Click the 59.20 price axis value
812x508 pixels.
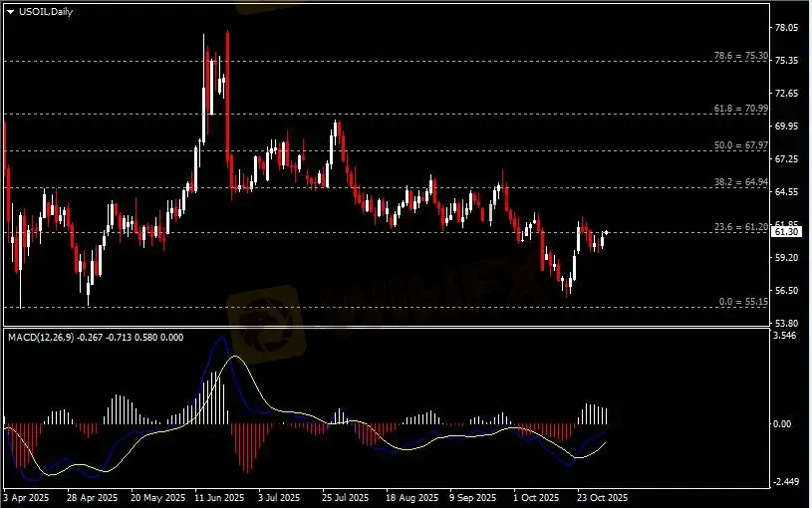(787, 258)
